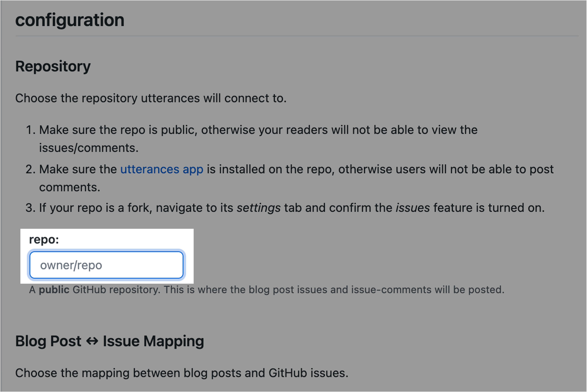Click the horizontal divider below "configuration"
Image resolution: width=587 pixels, height=392 pixels.
(x=297, y=36)
